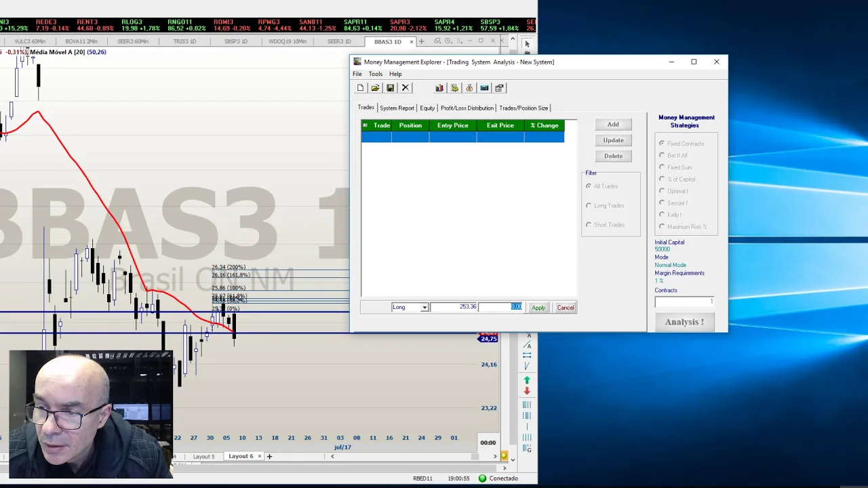Select the slanted line with A tool
The height and width of the screenshot is (488, 868).
click(527, 345)
